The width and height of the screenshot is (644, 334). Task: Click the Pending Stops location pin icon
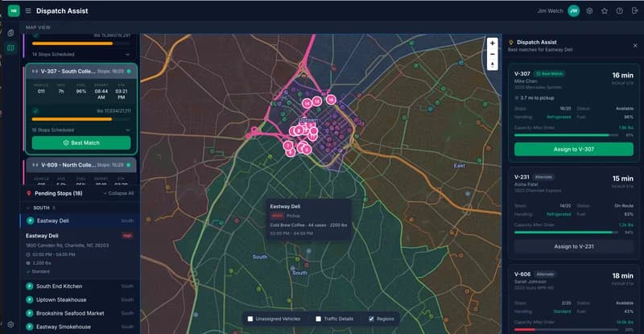click(29, 193)
